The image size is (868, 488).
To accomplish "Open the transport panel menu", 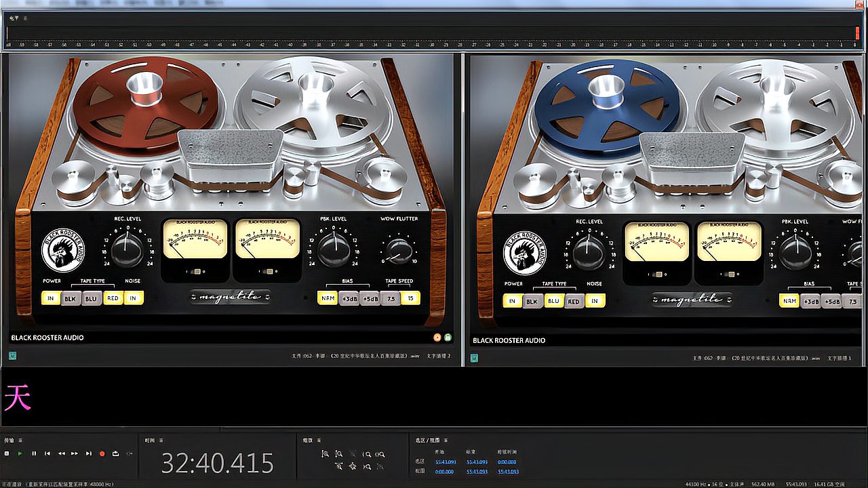I will 20,440.
